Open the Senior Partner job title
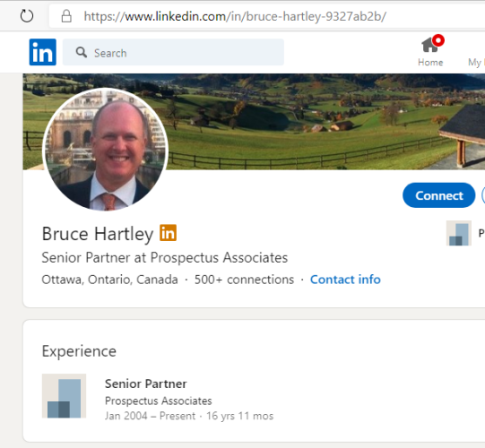 click(146, 383)
